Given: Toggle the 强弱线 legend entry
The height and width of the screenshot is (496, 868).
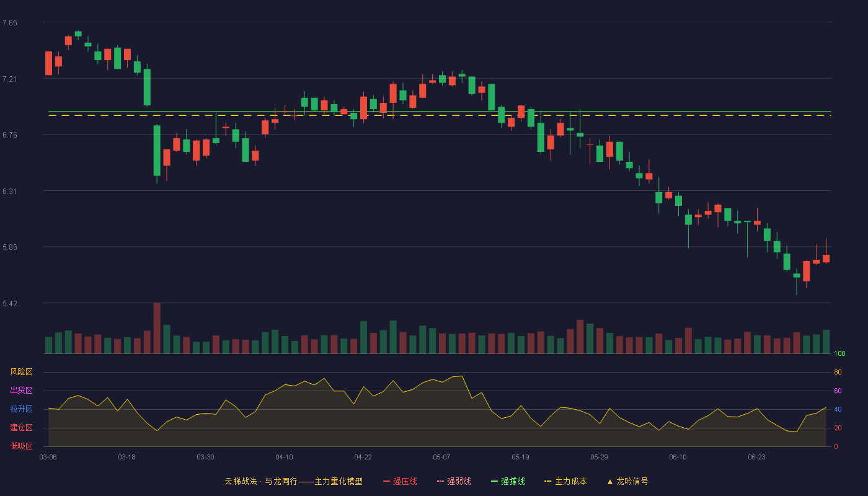Looking at the screenshot, I should tap(454, 481).
